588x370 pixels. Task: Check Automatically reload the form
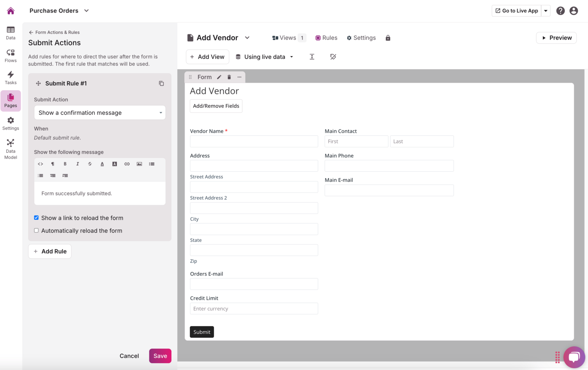click(x=36, y=230)
